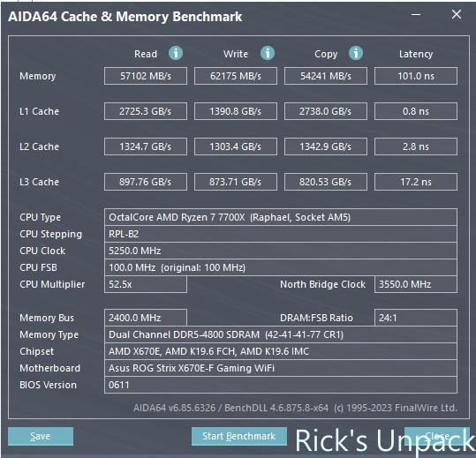Click the Read column info icon

176,53
